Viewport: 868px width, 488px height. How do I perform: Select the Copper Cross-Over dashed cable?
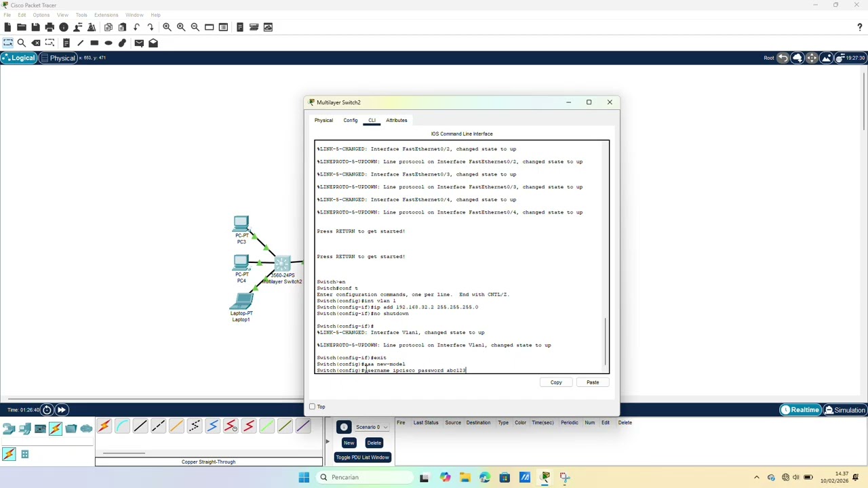coord(158,426)
